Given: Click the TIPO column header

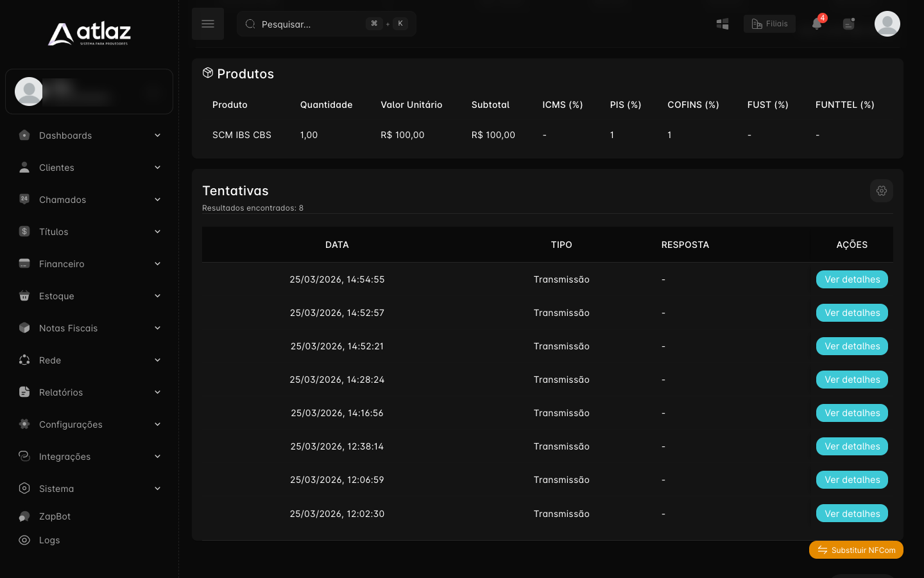Looking at the screenshot, I should [x=561, y=245].
